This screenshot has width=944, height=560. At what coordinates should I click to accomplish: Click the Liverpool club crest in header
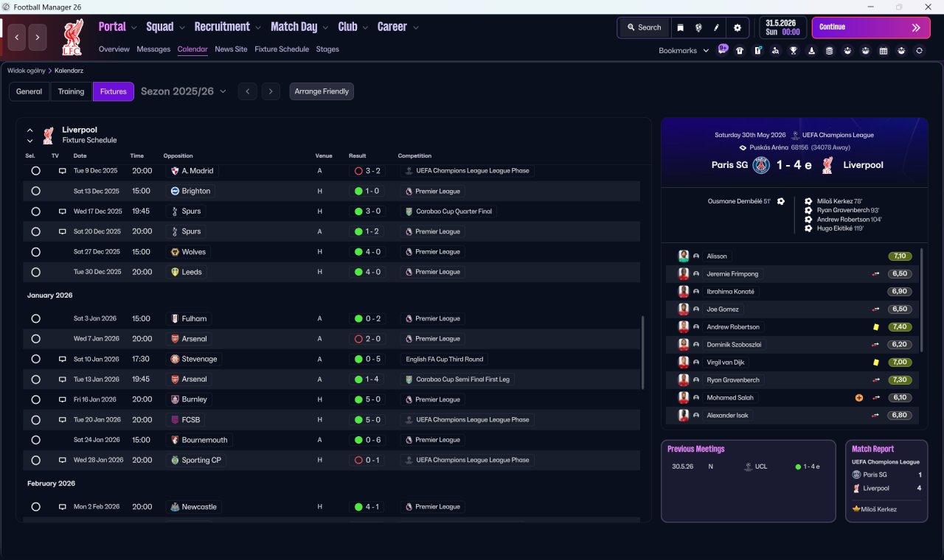73,38
